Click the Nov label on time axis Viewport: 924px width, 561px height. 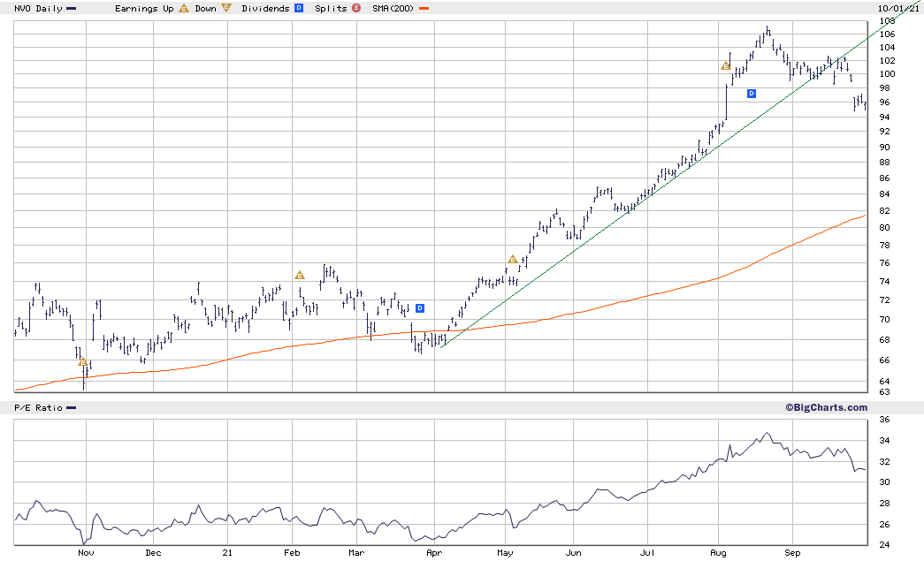[x=86, y=553]
